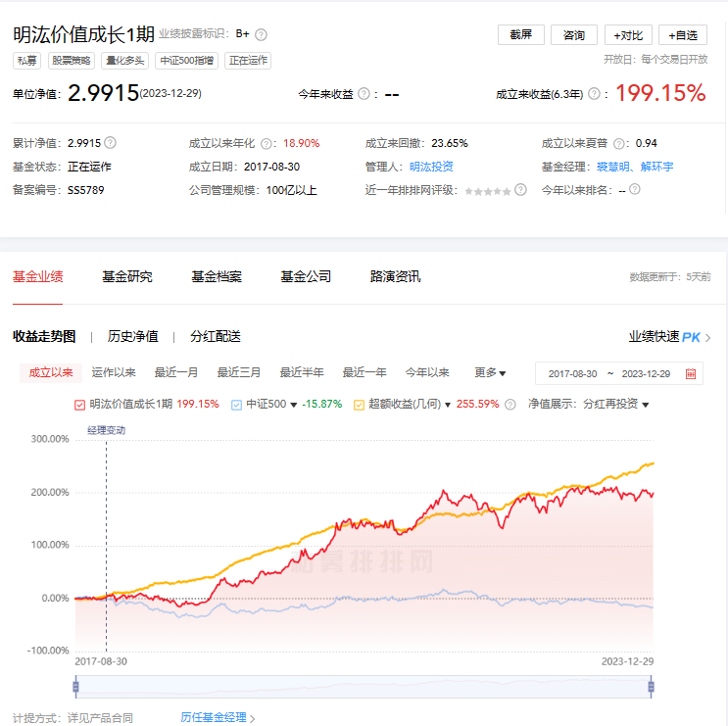Toggle 超额收益(几何) series checkbox
Screen dimensions: 728x726
(359, 406)
